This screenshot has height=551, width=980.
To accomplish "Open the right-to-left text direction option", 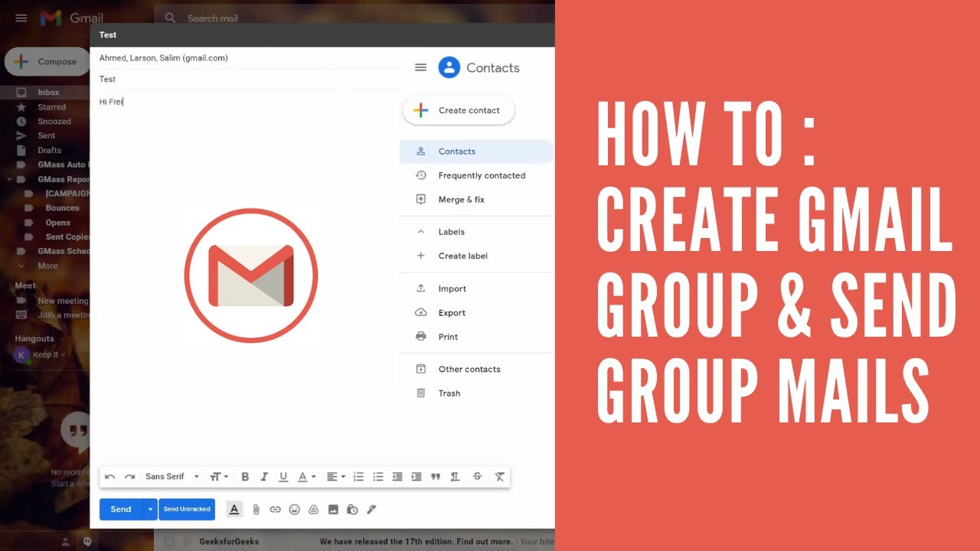I will click(455, 477).
